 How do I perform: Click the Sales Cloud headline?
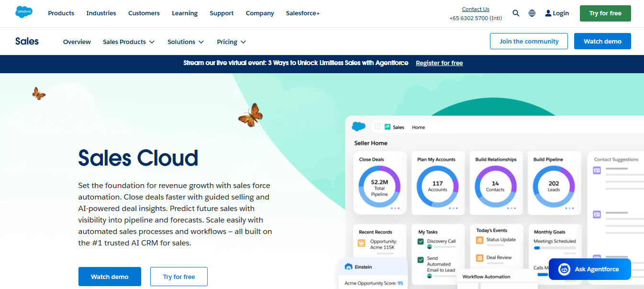[138, 158]
